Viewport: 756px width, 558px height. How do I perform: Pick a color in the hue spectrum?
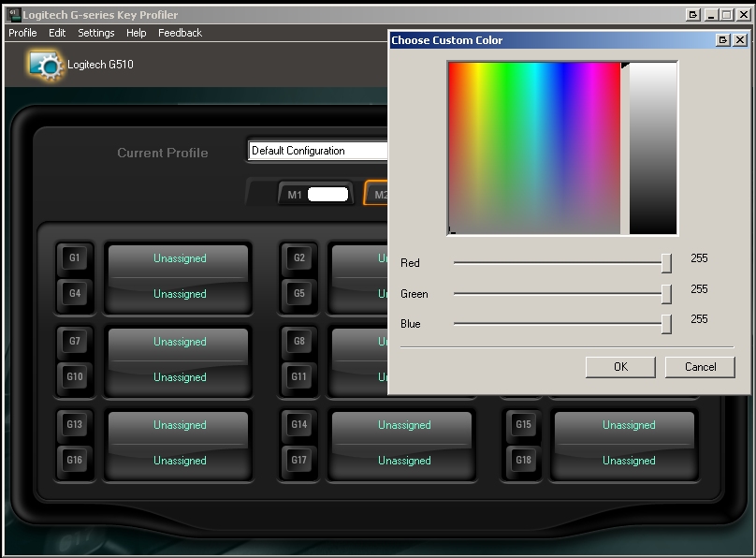coord(534,148)
